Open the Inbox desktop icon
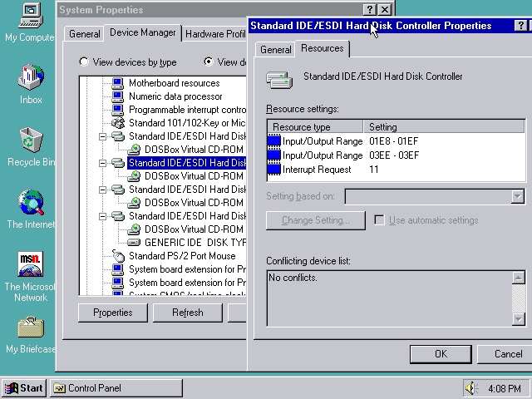This screenshot has width=532, height=399. 31,79
